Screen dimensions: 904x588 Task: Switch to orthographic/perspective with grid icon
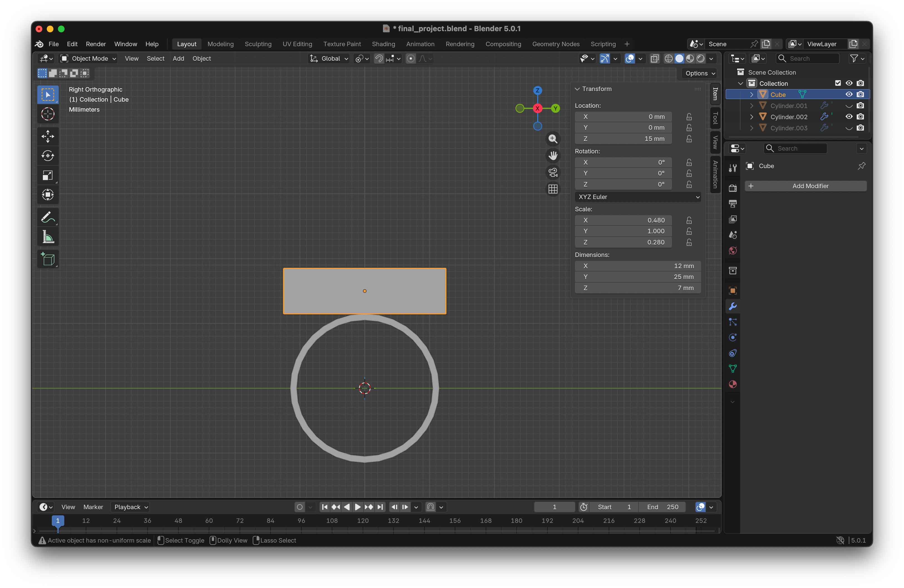click(553, 189)
